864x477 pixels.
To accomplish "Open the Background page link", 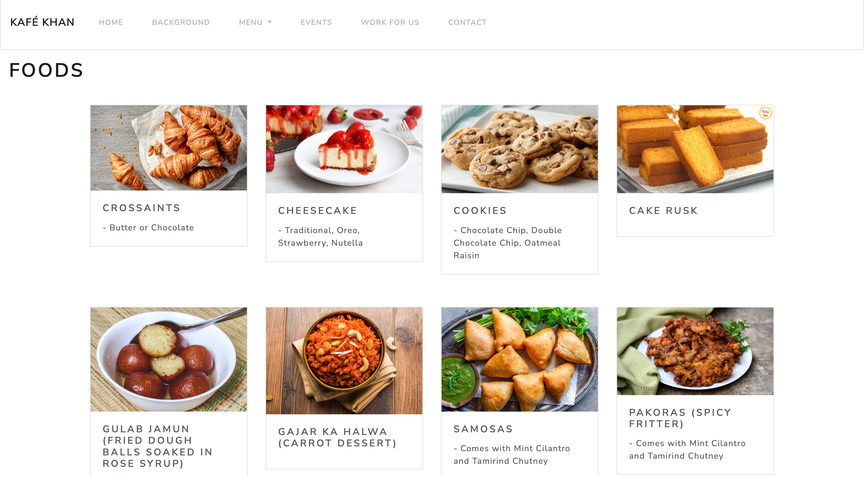I will click(x=181, y=23).
